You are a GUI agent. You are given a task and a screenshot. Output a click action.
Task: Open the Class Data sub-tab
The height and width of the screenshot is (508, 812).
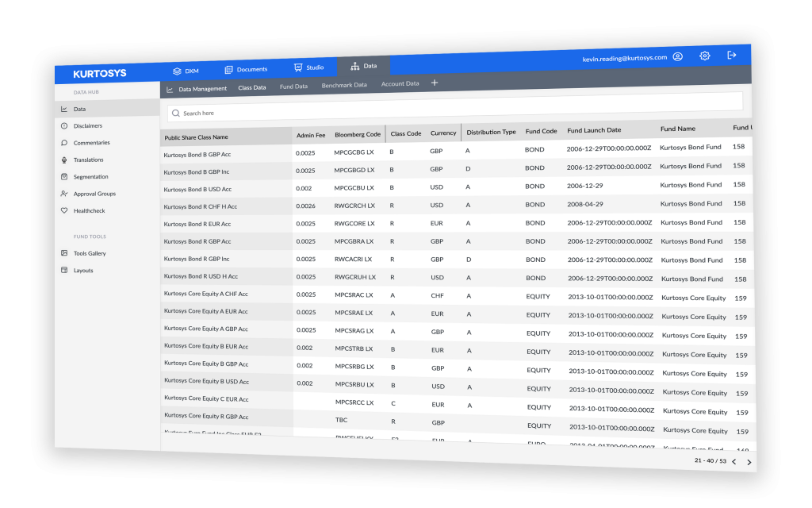(251, 87)
